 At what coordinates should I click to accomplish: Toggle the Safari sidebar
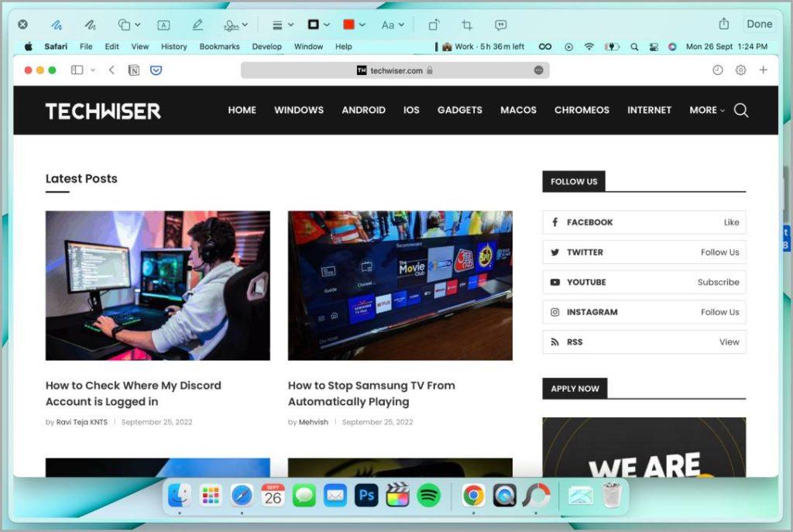coord(77,70)
